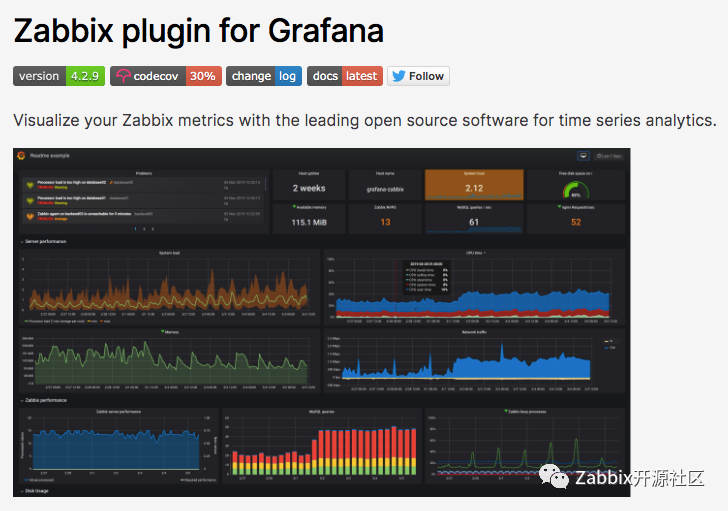728x511 pixels.
Task: Expand the Disk Usage row
Action: (34, 491)
